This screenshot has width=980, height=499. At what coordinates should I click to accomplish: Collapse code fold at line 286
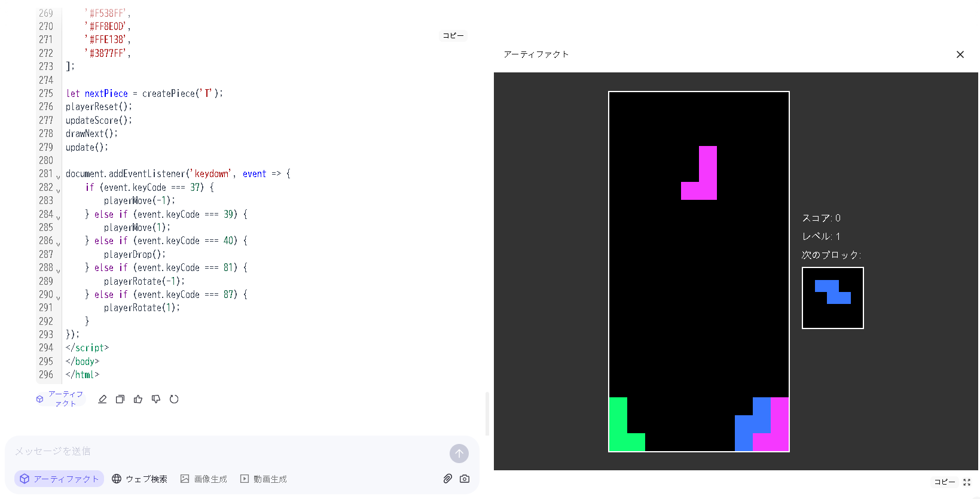pyautogui.click(x=58, y=244)
